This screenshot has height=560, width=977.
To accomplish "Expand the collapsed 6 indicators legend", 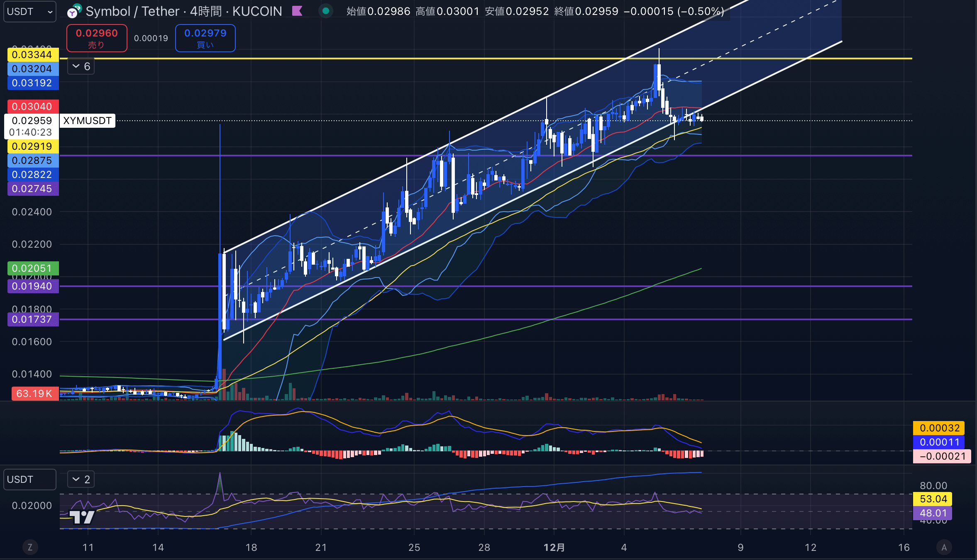I will (x=81, y=66).
